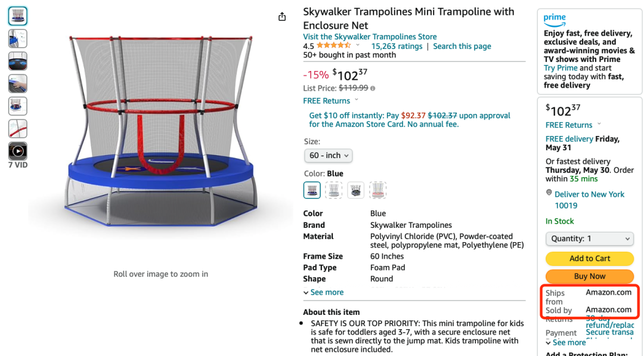Open the 60 - inch size dropdown

coord(328,156)
